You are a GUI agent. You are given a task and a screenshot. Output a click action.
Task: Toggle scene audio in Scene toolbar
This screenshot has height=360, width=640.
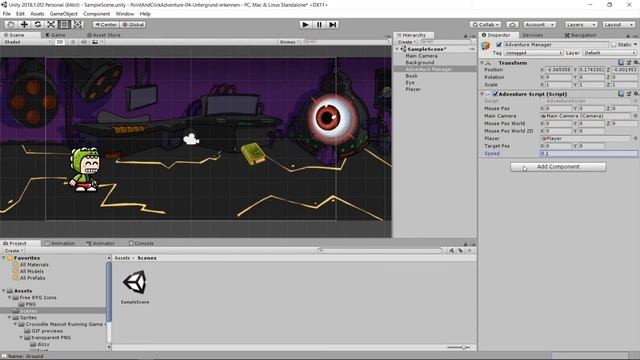(x=84, y=42)
